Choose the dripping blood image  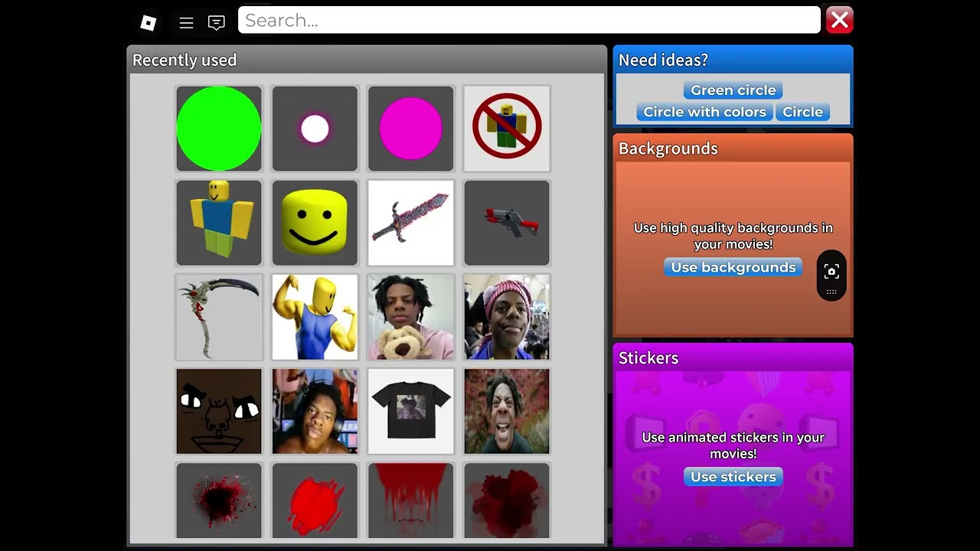click(411, 500)
